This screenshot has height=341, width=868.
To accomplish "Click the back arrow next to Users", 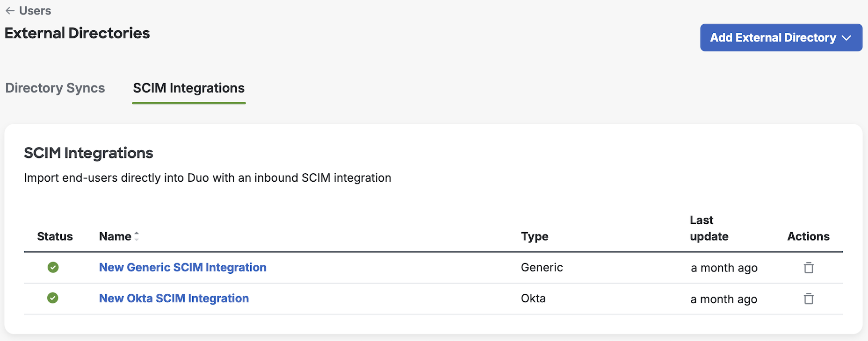I will coord(10,10).
